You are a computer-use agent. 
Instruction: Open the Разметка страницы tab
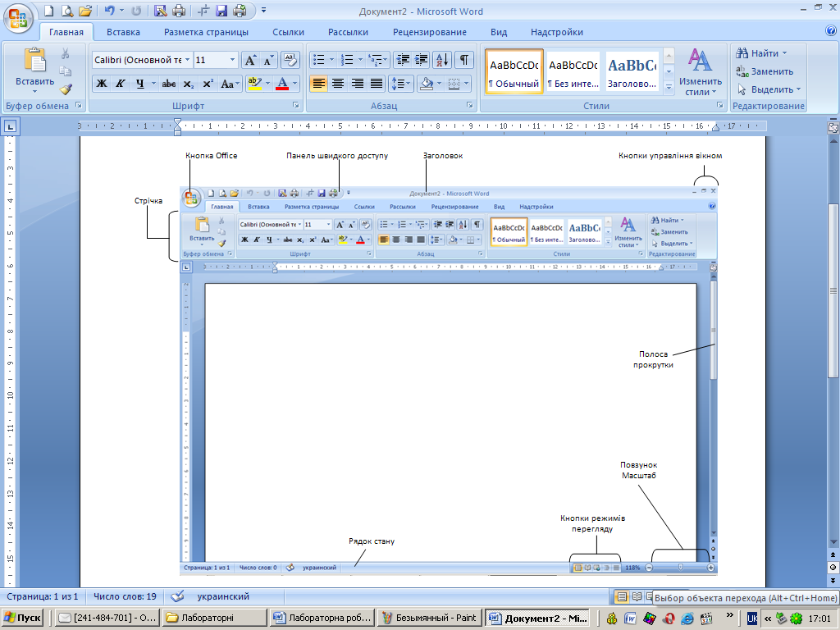[206, 32]
